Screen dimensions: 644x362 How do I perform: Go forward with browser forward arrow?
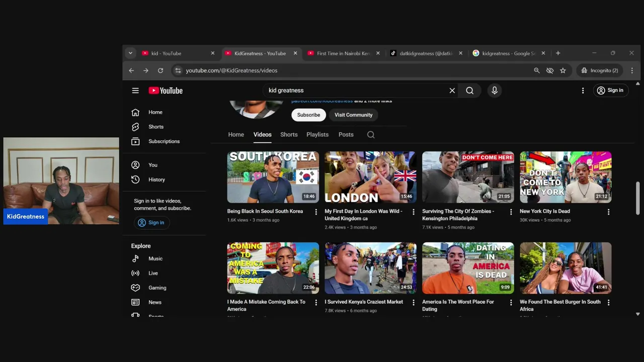(146, 70)
